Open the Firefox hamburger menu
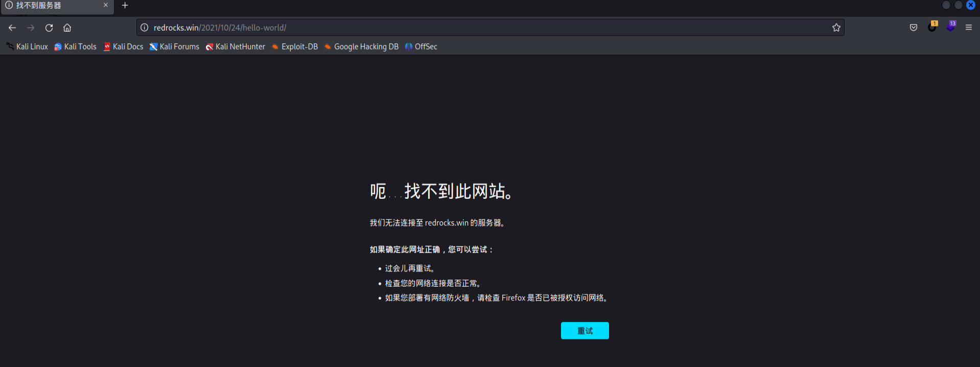The width and height of the screenshot is (980, 367). pyautogui.click(x=968, y=28)
